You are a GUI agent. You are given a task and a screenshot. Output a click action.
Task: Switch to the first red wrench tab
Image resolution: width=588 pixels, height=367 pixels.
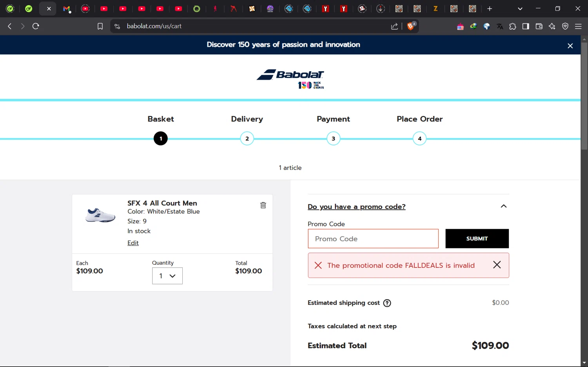tap(325, 9)
